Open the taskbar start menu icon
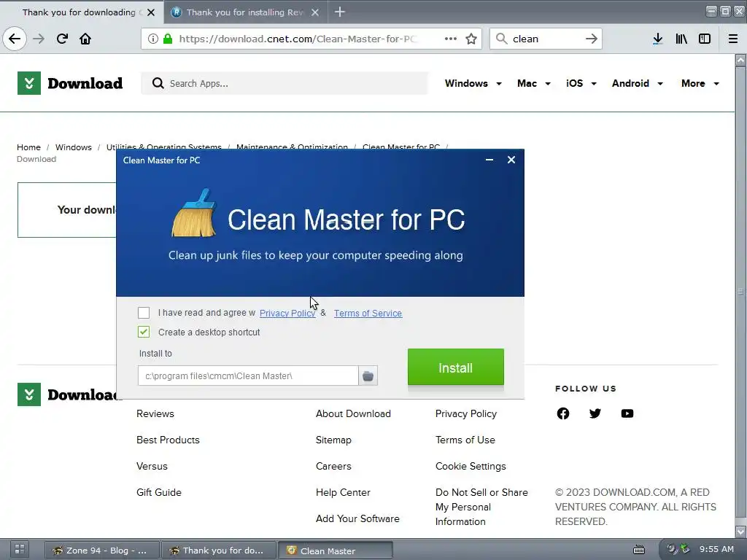This screenshot has width=747, height=560. click(20, 549)
